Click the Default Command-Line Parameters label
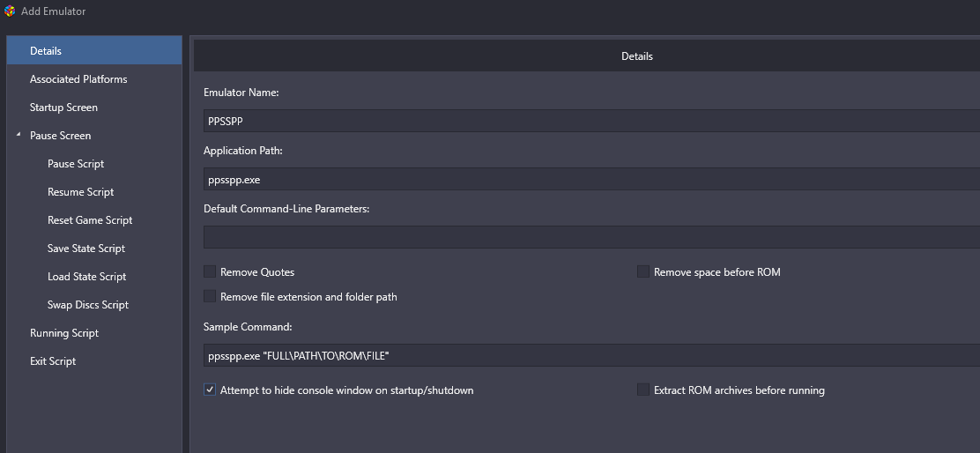Viewport: 980px width, 453px height. (287, 209)
